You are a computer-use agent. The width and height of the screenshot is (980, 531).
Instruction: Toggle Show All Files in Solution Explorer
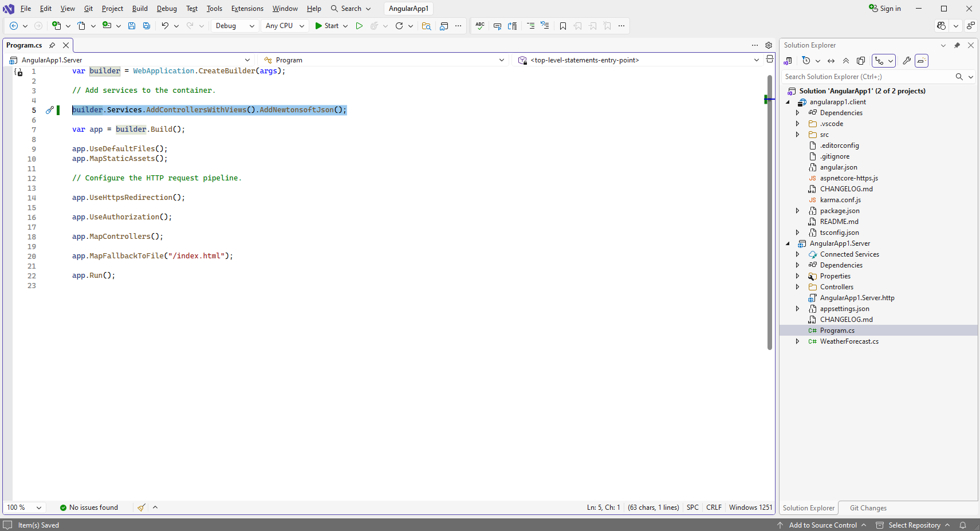point(861,61)
